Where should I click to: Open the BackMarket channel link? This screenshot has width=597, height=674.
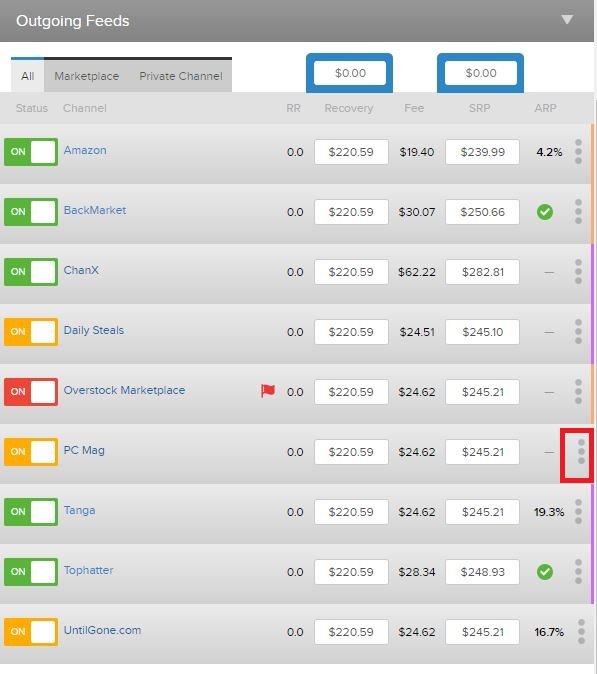pos(95,210)
